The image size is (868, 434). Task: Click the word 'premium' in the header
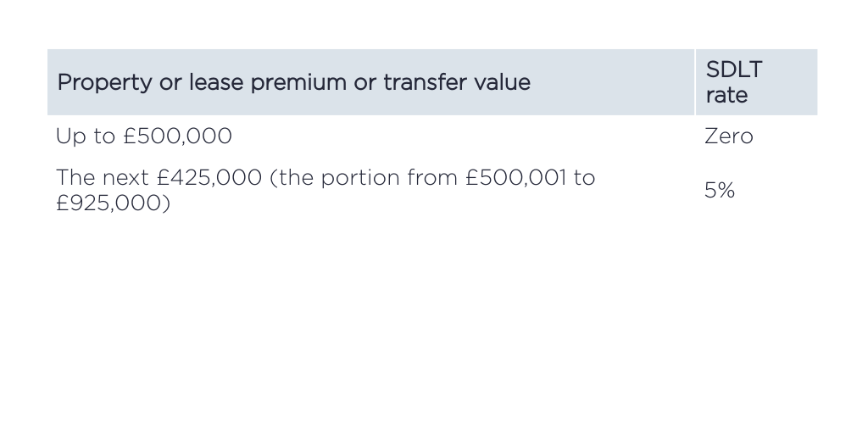(x=298, y=82)
